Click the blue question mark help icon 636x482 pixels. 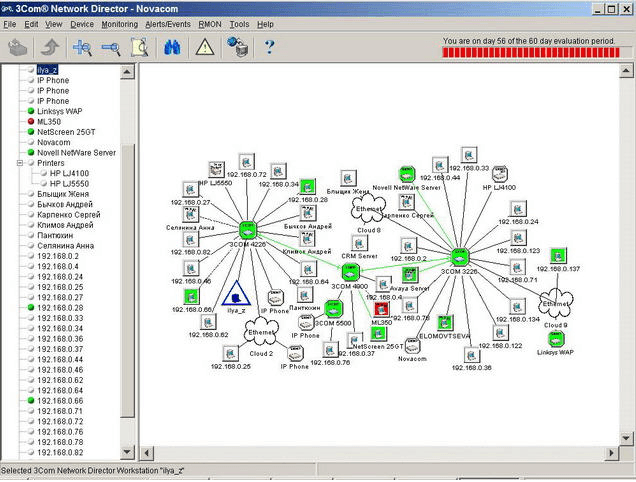click(x=269, y=46)
